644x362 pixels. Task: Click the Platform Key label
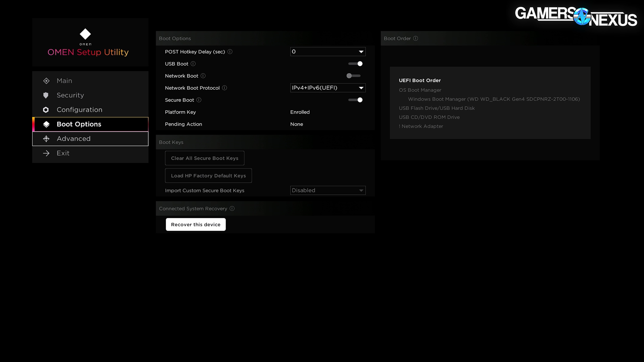[x=180, y=112]
